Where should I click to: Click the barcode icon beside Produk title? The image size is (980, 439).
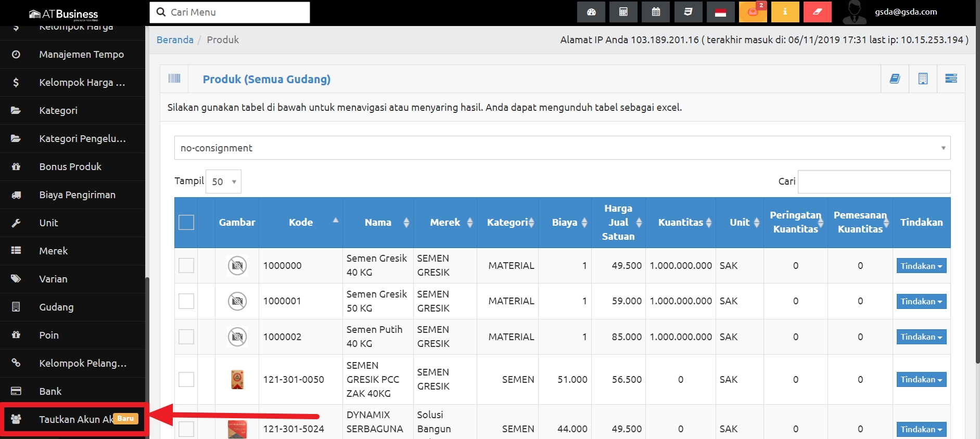click(x=174, y=79)
